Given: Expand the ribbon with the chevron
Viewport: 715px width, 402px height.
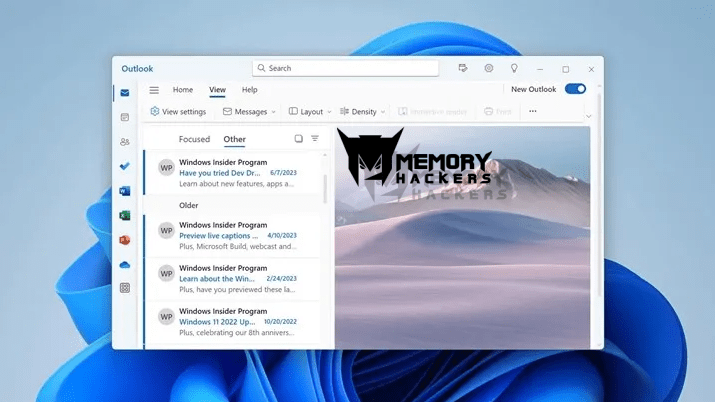Looking at the screenshot, I should [589, 116].
